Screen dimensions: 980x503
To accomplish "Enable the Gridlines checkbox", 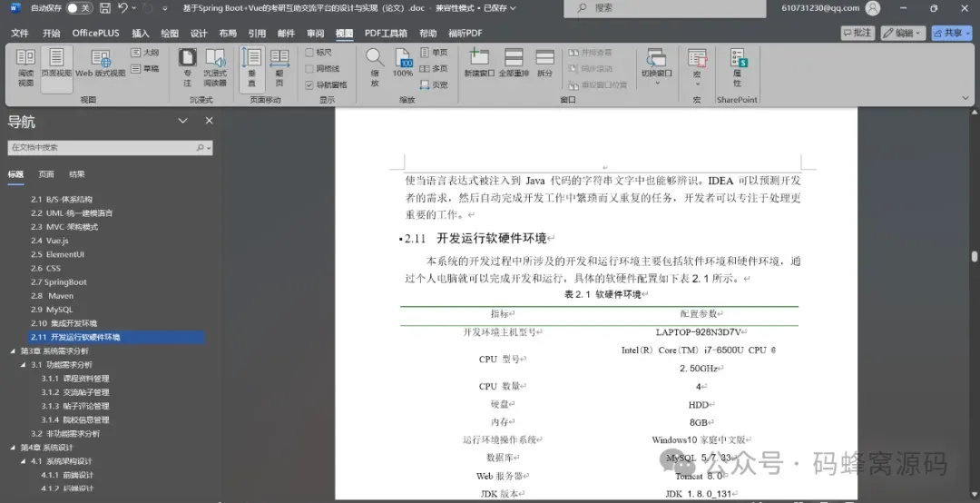I will pyautogui.click(x=309, y=69).
